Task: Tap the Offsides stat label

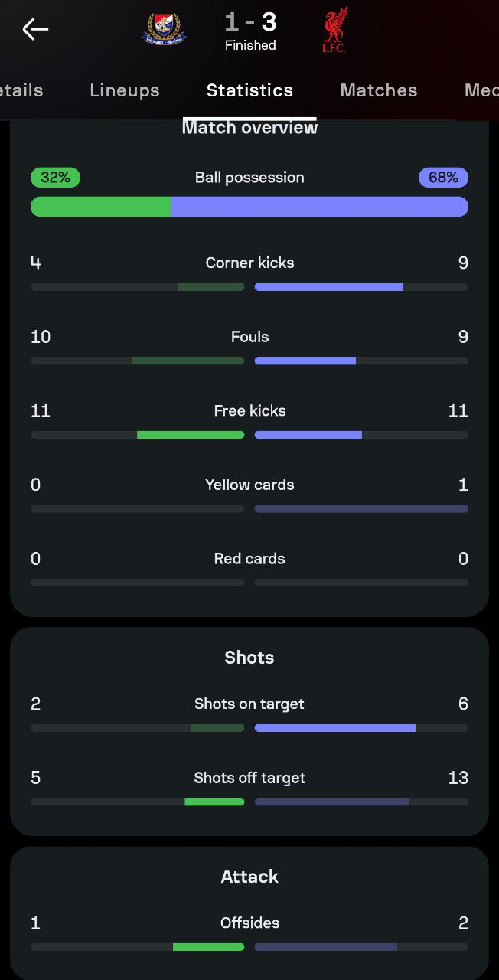Action: coord(249,923)
